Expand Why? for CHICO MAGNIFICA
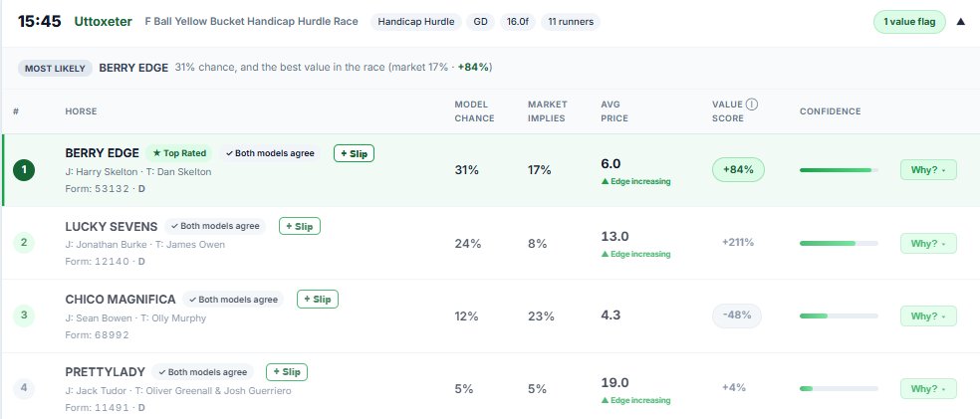Image resolution: width=980 pixels, height=419 pixels. (x=928, y=315)
